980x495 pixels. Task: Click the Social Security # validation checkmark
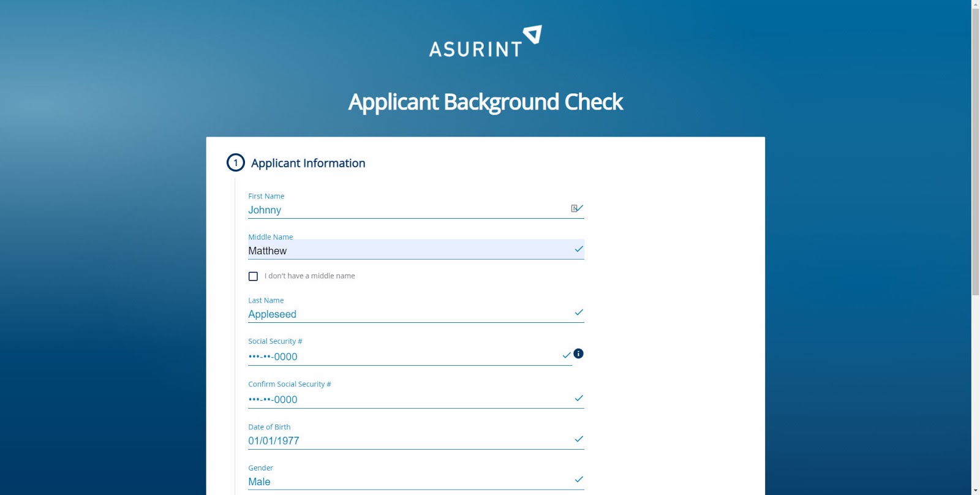tap(567, 355)
